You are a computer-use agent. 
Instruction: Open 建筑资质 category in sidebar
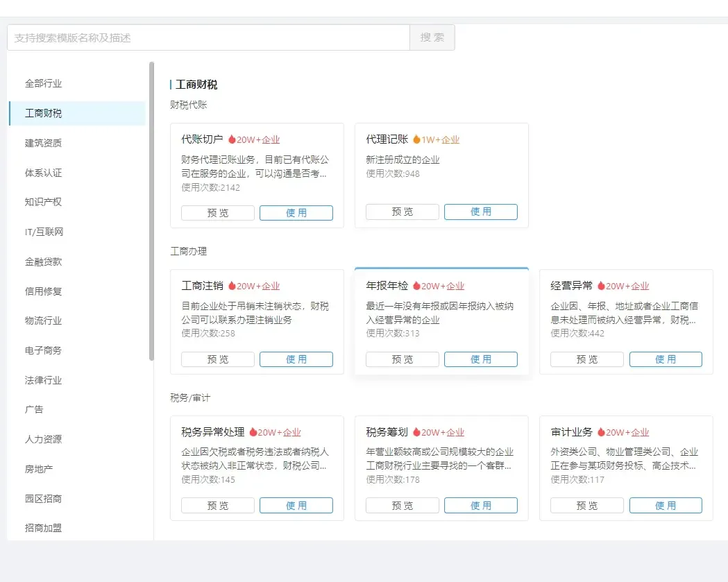click(43, 143)
